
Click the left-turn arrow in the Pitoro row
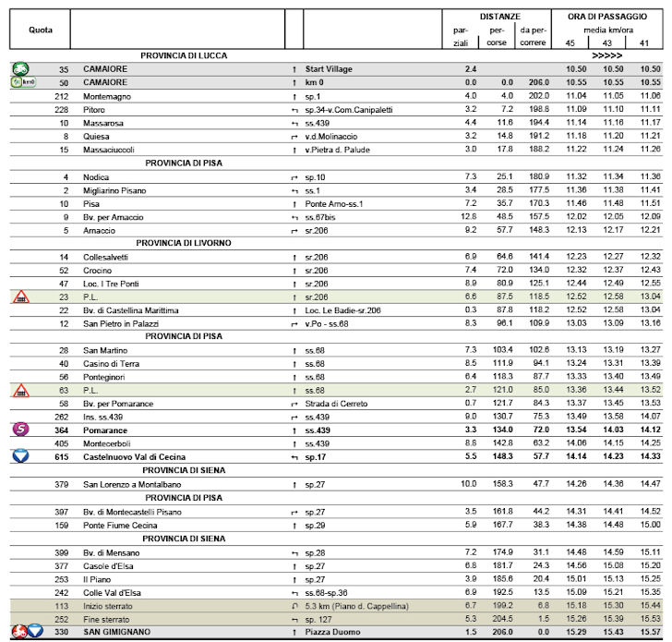[293, 109]
